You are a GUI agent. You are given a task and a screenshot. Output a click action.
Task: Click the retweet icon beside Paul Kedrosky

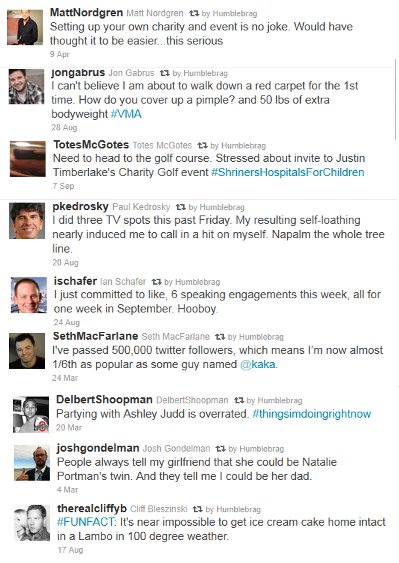click(x=181, y=207)
